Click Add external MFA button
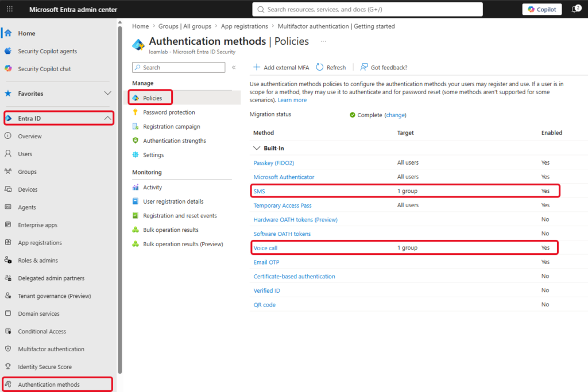Screen dimensions: 588x392 pos(281,68)
